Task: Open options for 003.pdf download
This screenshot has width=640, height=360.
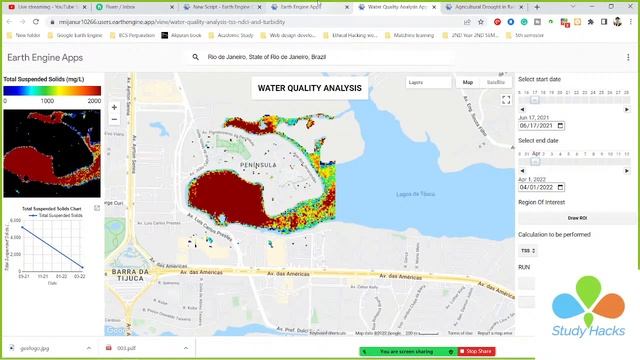Action: [186, 348]
